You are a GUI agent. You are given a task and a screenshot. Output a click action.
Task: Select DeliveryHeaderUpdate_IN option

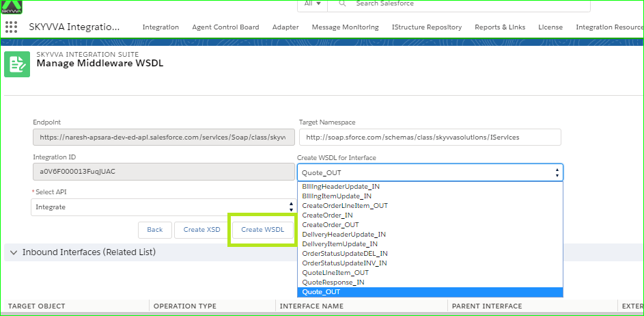[x=430, y=234]
